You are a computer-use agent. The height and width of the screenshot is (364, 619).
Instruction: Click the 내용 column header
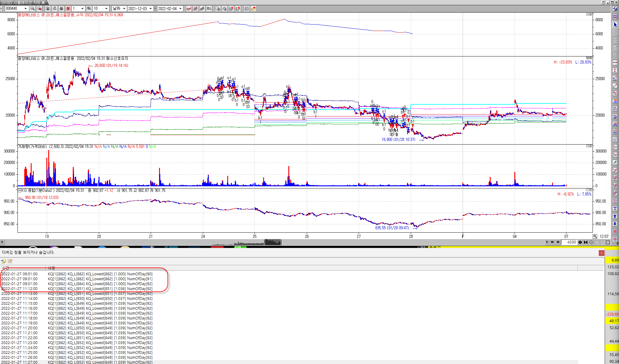(x=52, y=268)
